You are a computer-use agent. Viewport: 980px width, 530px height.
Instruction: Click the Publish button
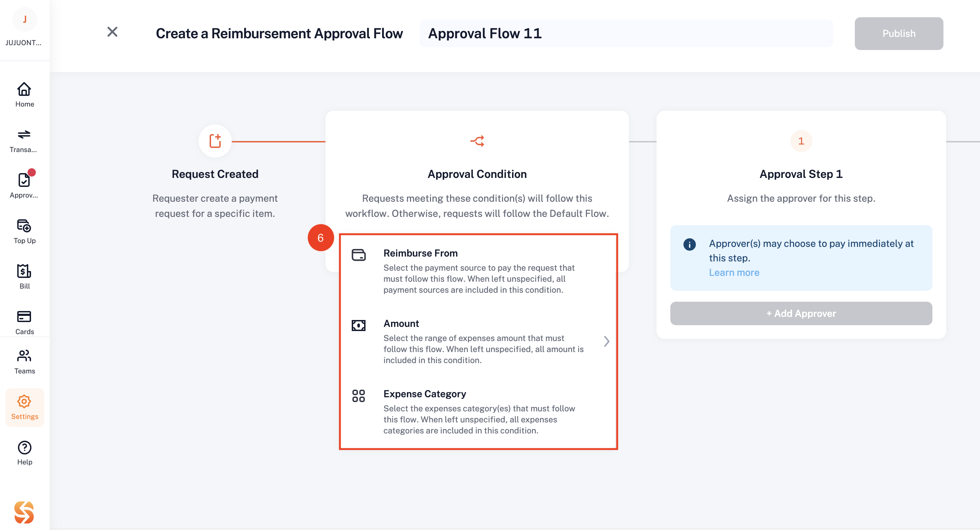coord(899,33)
